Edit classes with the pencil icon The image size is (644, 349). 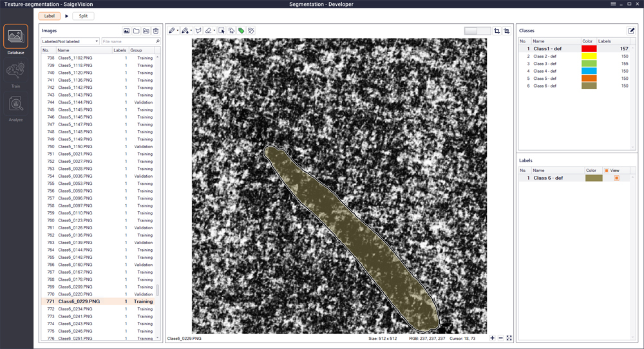(x=631, y=31)
